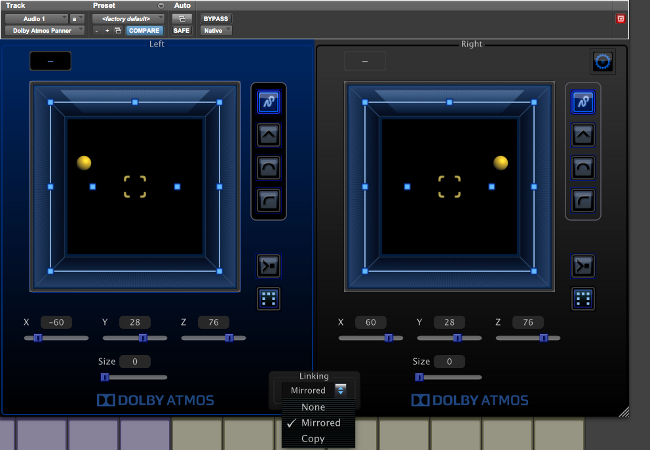Click the Left Z value field 76
This screenshot has height=450, width=650.
213,322
